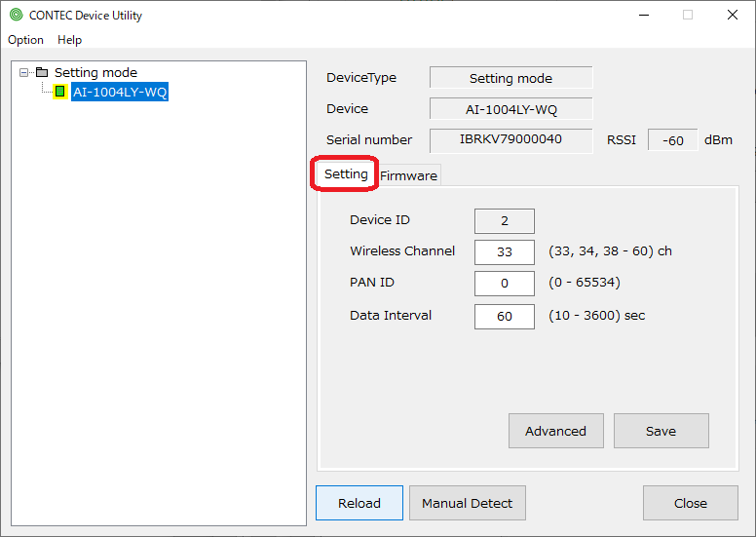Click the "dBm" unit text
The height and width of the screenshot is (537, 756).
click(718, 140)
